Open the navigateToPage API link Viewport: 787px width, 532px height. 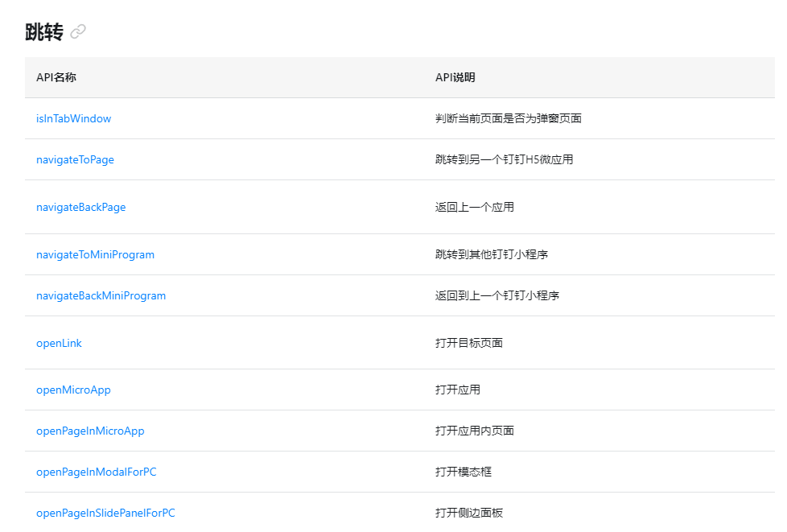click(75, 159)
